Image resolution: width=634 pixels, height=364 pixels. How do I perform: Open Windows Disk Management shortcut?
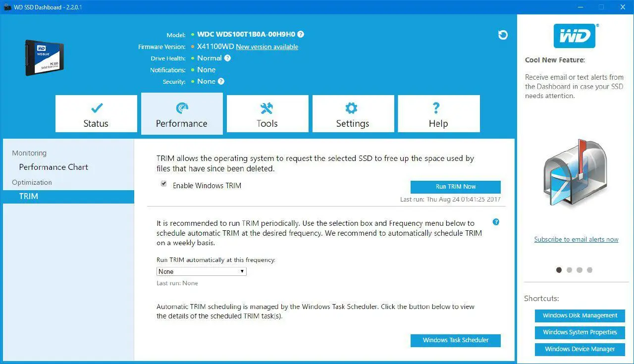pos(580,316)
